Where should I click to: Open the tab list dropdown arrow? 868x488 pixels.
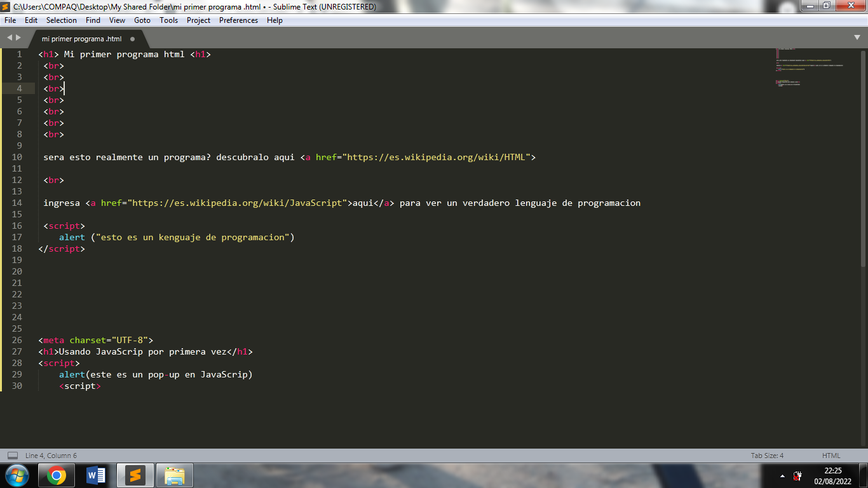click(x=857, y=37)
